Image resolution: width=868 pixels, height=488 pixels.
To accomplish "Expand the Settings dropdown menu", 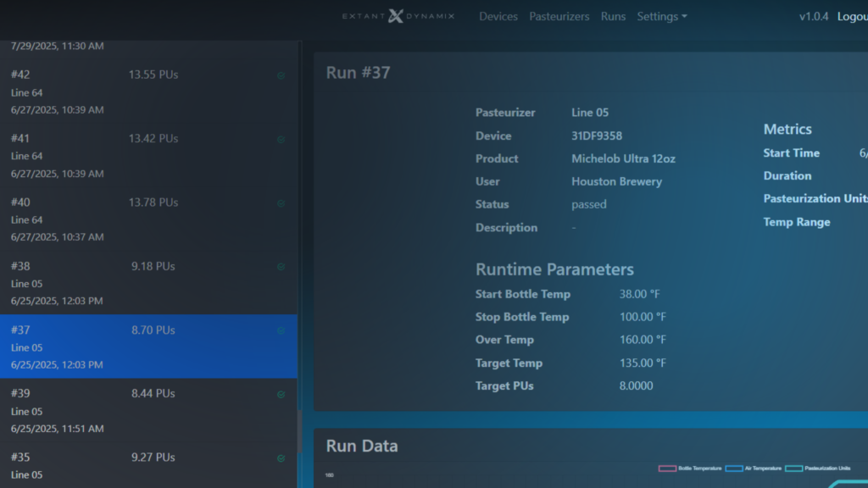I will click(x=661, y=16).
